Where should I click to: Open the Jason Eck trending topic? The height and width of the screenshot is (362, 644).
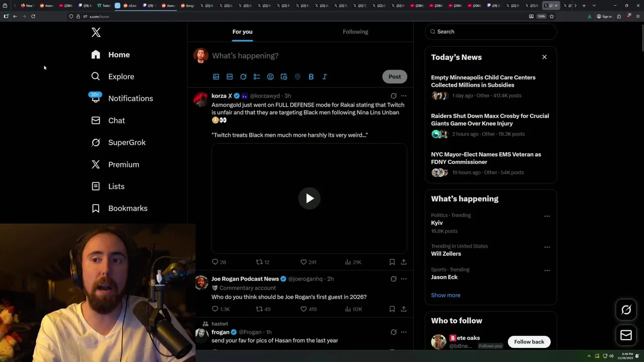[444, 277]
